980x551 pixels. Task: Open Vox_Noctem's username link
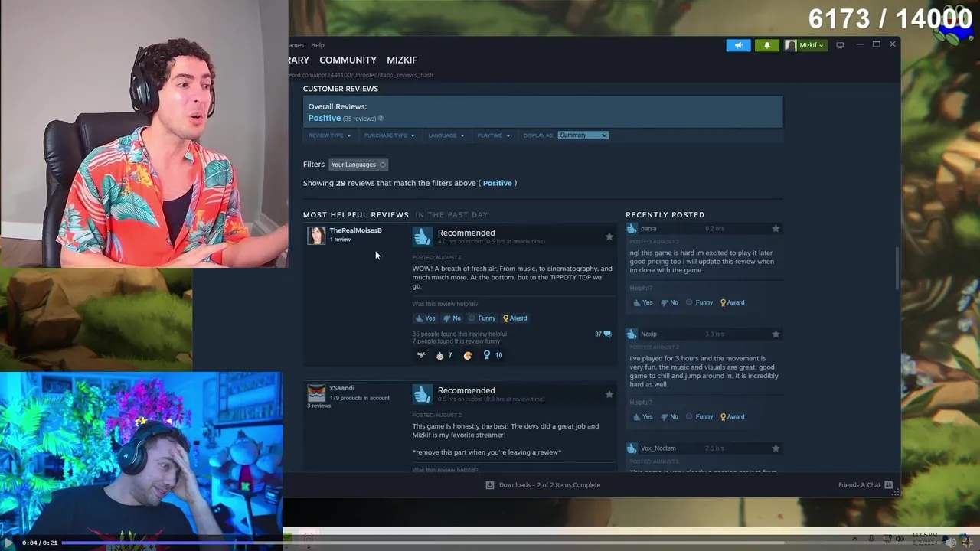coord(658,448)
